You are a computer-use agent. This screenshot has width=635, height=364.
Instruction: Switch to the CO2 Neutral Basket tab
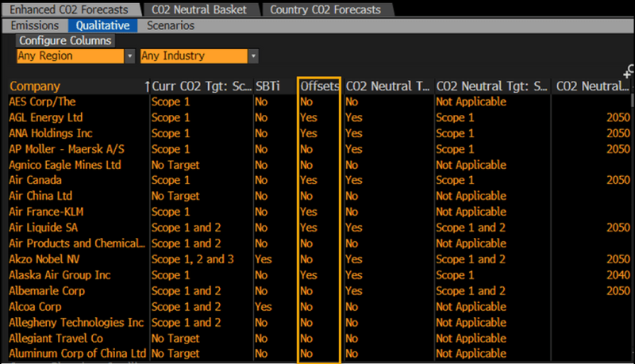coord(199,10)
